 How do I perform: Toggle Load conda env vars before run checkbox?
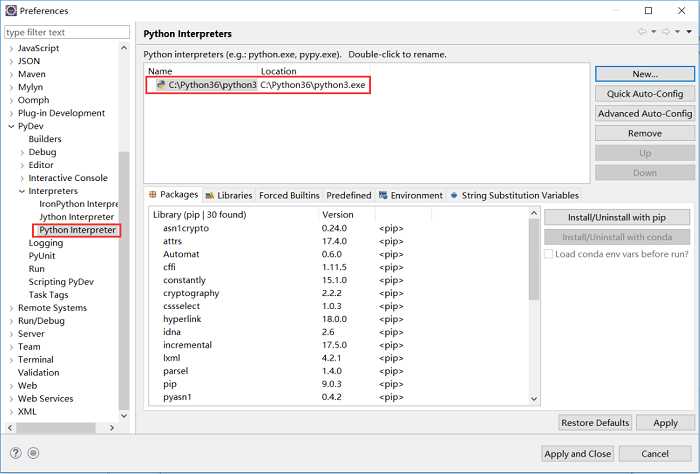pos(549,254)
